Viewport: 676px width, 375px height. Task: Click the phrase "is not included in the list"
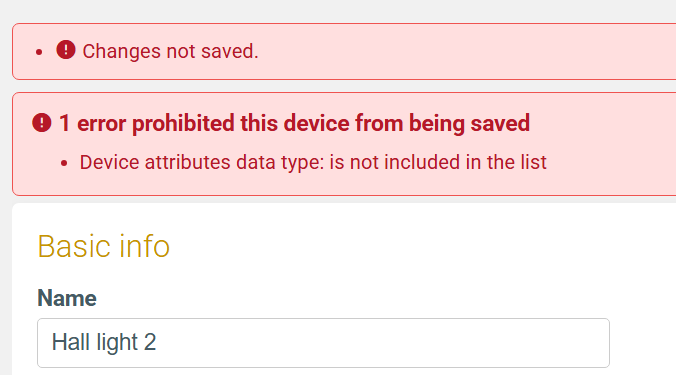[438, 162]
